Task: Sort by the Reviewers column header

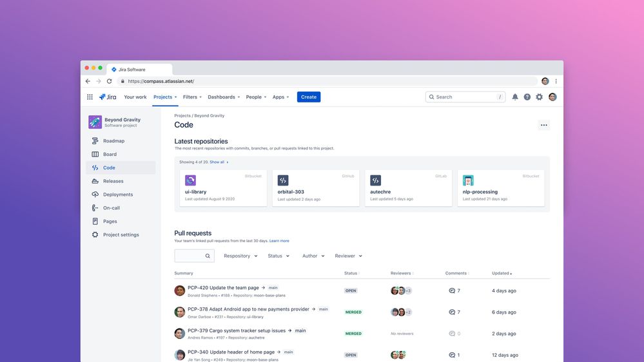Action: pyautogui.click(x=402, y=273)
